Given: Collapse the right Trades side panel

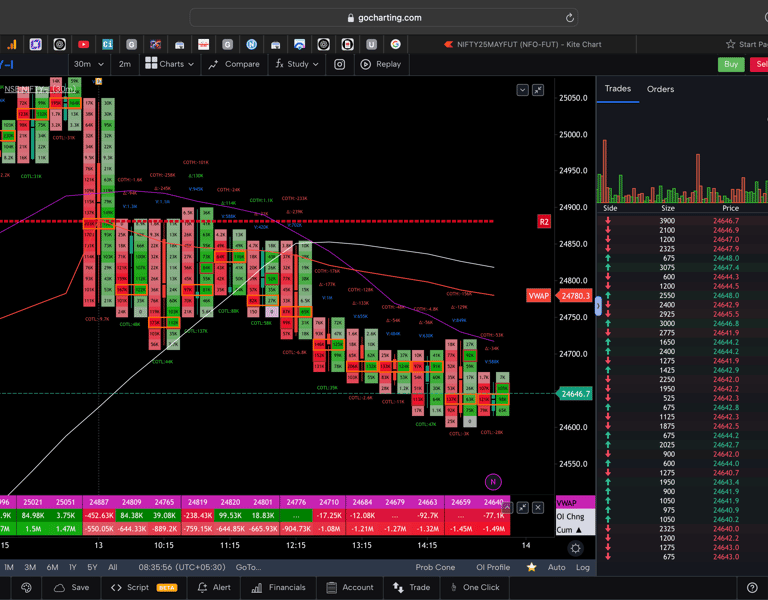Looking at the screenshot, I should pyautogui.click(x=598, y=307).
